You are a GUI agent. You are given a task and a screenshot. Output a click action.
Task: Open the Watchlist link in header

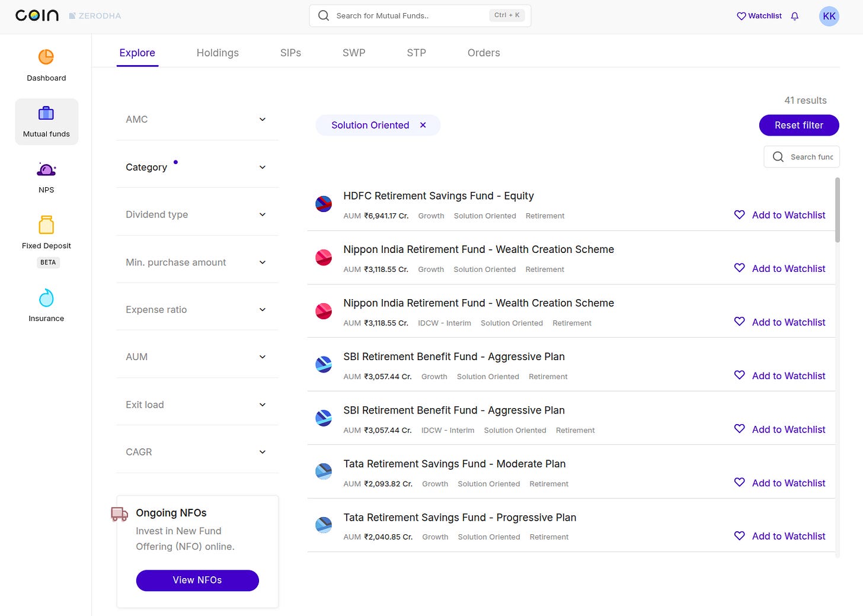759,16
